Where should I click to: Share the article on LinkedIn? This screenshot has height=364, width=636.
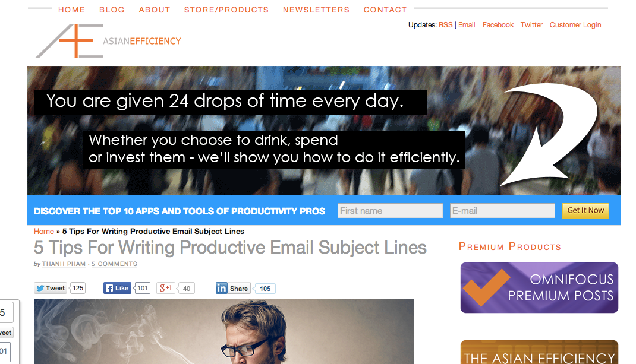[233, 288]
